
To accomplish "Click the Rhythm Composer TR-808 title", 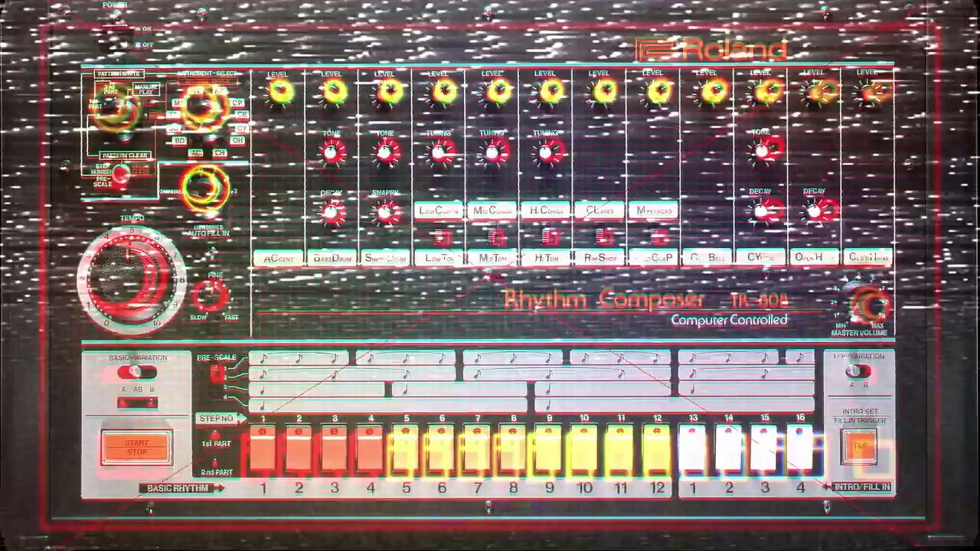I will 646,300.
